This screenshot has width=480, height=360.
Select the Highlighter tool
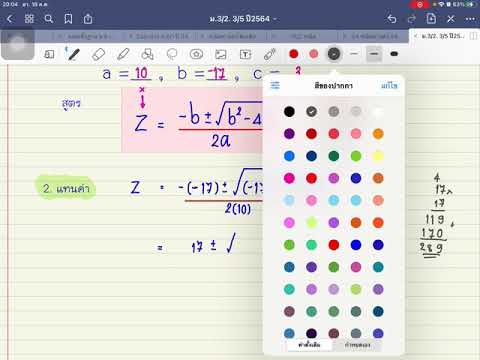(123, 54)
